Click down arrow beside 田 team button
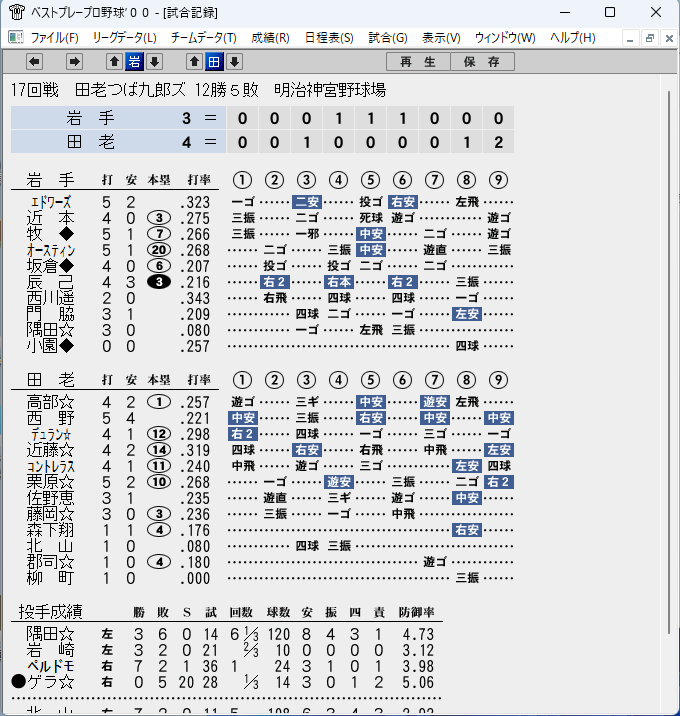The width and height of the screenshot is (680, 716). click(234, 61)
